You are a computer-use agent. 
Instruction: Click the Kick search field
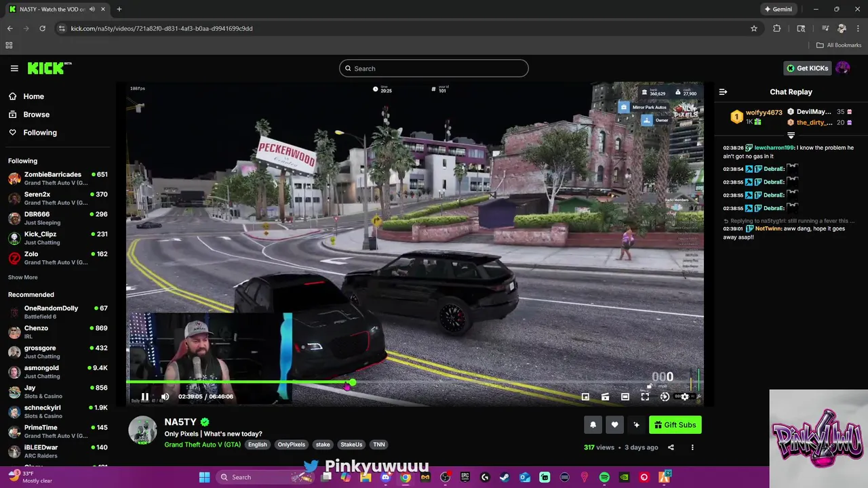click(x=434, y=68)
